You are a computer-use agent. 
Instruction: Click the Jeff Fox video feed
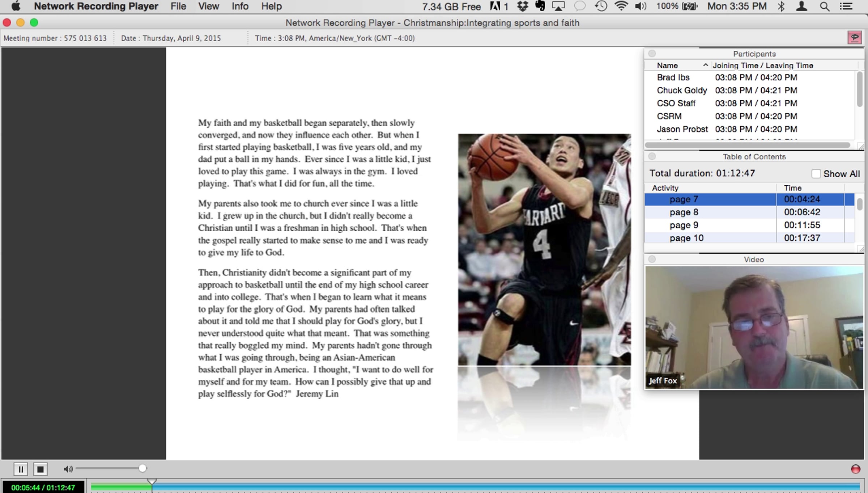754,328
